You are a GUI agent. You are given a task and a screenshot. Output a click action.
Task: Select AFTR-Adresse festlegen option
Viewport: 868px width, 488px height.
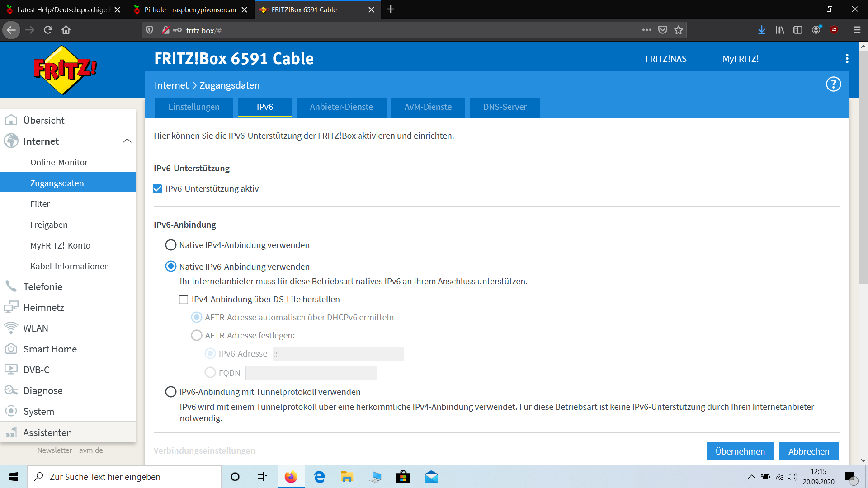(196, 335)
